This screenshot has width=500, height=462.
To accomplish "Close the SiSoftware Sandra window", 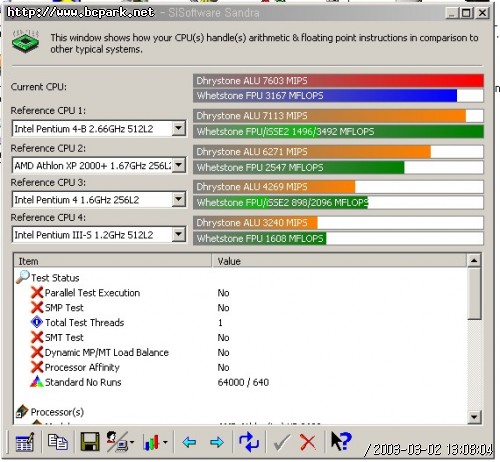I will [482, 13].
